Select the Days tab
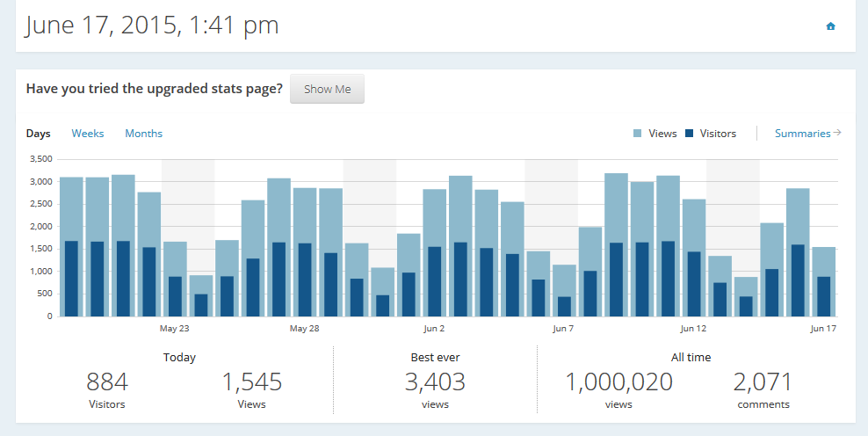Viewport: 868px width, 436px height. point(39,134)
